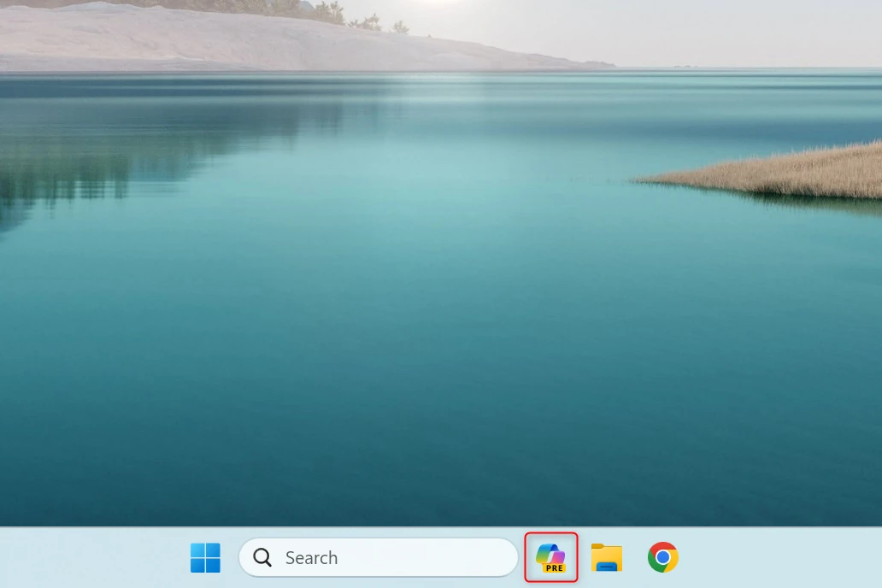The width and height of the screenshot is (882, 588).
Task: Open File Explorer from the taskbar
Action: pyautogui.click(x=607, y=557)
